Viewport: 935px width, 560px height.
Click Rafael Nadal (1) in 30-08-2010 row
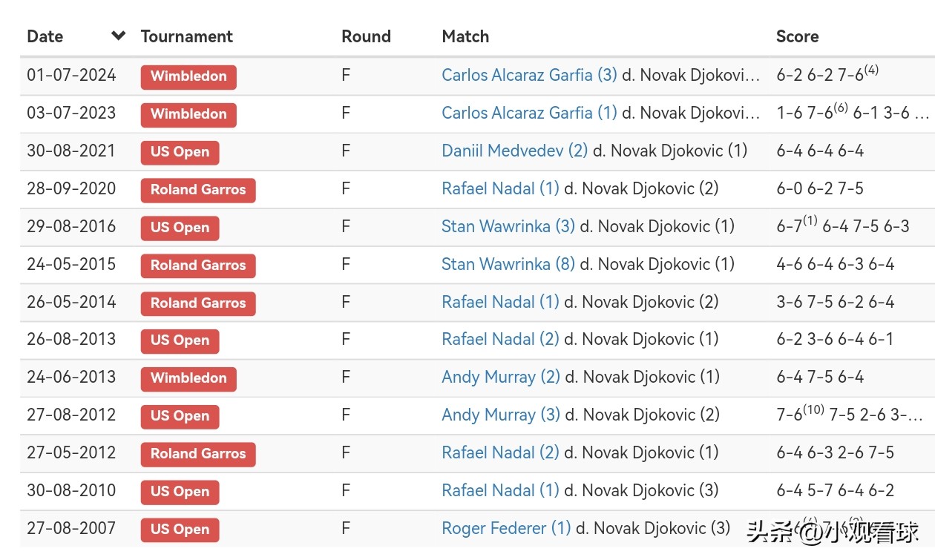tap(500, 490)
